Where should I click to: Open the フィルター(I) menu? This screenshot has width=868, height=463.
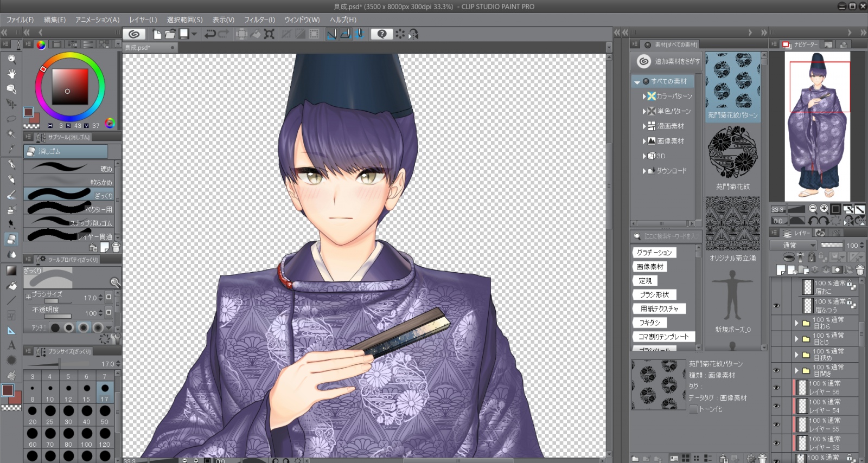tap(259, 20)
